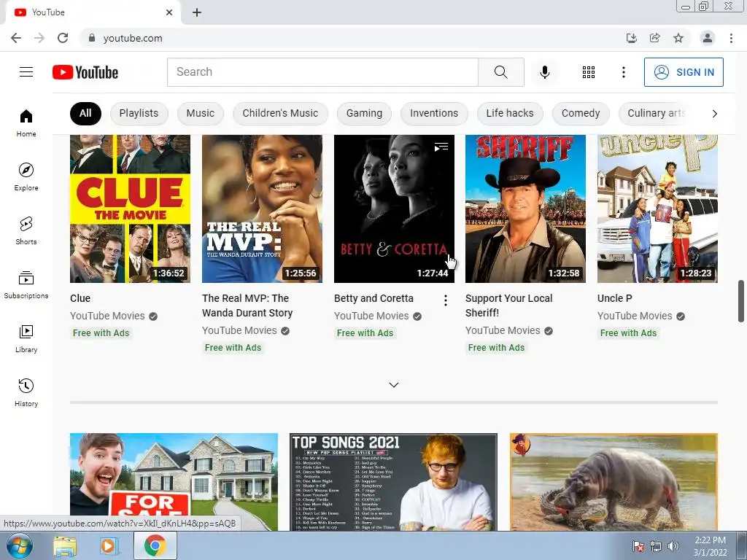Open The Real MVP title link

point(247,306)
